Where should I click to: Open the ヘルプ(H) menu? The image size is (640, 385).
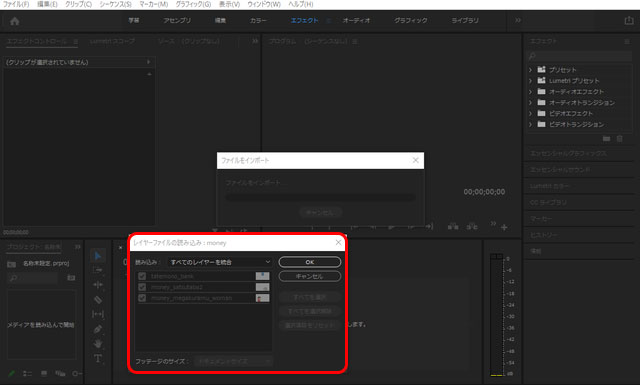point(301,4)
